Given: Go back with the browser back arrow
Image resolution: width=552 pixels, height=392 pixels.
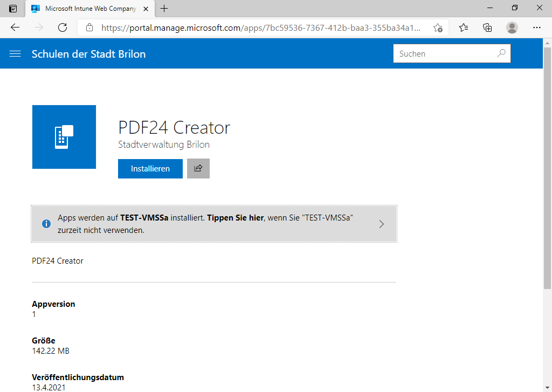Looking at the screenshot, I should [x=15, y=27].
